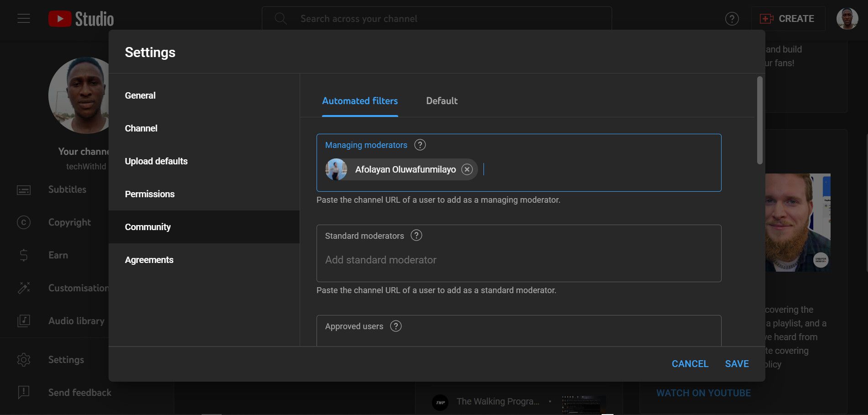Open the Standard moderators help tooltip

[x=416, y=236]
